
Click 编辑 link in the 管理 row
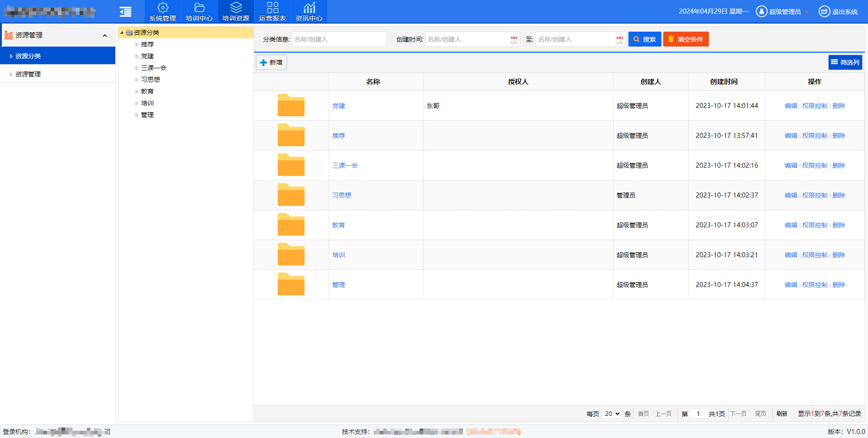coord(791,285)
